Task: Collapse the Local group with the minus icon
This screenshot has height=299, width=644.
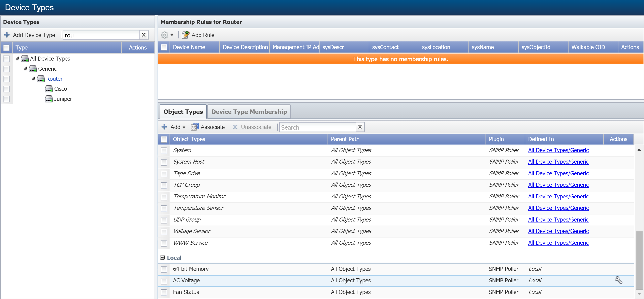Action: click(162, 258)
